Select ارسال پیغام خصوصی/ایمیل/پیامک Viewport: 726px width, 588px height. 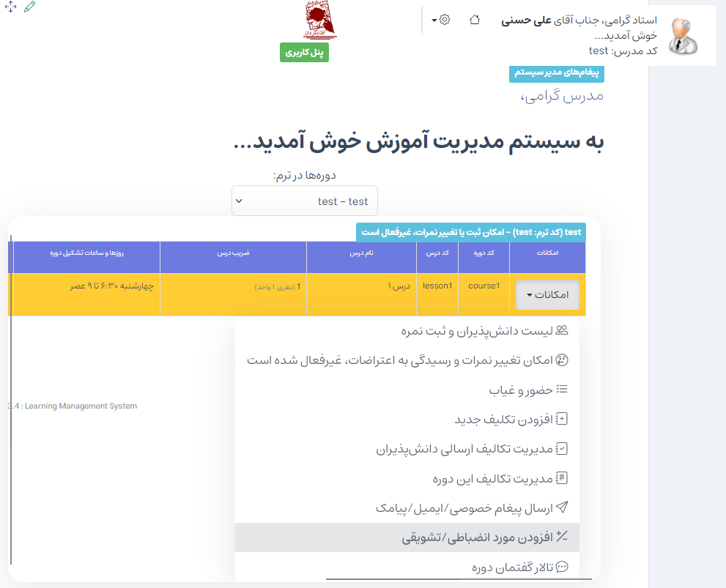[x=407, y=508]
